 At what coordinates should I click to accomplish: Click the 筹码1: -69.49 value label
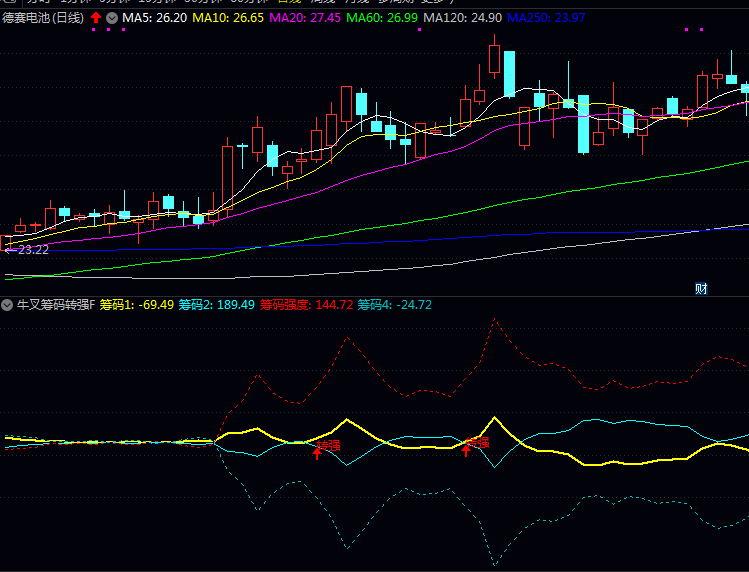click(x=137, y=304)
